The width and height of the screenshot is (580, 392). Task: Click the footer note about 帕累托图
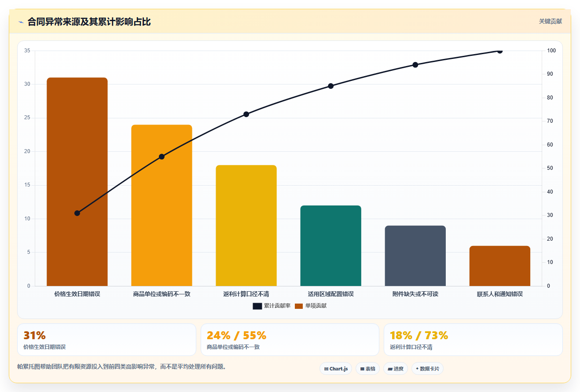121,366
